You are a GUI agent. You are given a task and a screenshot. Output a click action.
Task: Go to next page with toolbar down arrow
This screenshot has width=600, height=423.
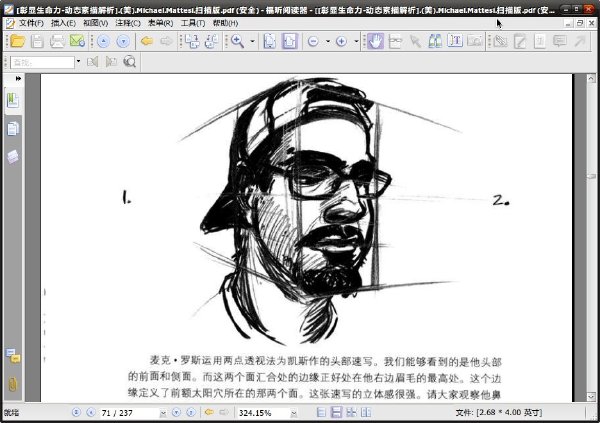(x=123, y=41)
